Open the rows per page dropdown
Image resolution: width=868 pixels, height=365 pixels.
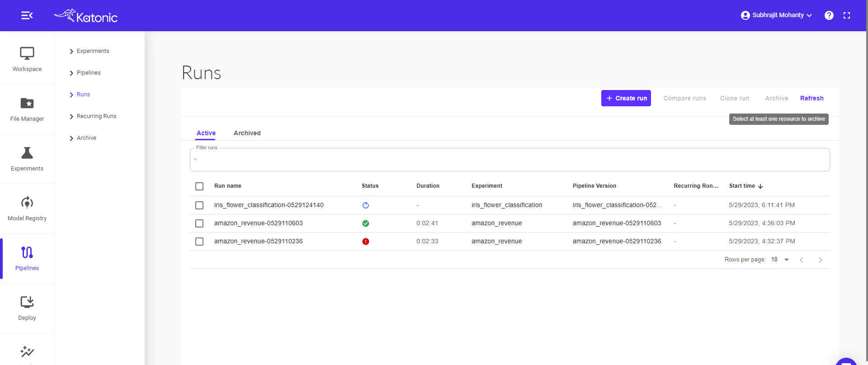(x=780, y=260)
